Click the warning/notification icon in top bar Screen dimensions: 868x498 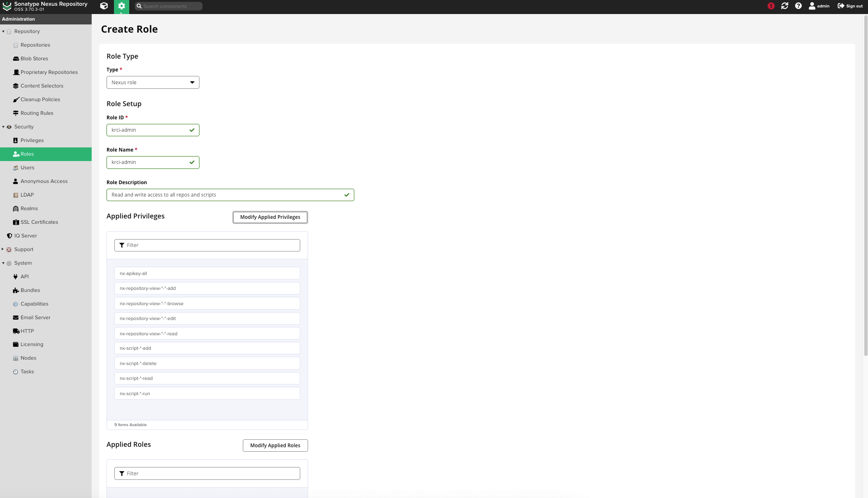click(771, 7)
